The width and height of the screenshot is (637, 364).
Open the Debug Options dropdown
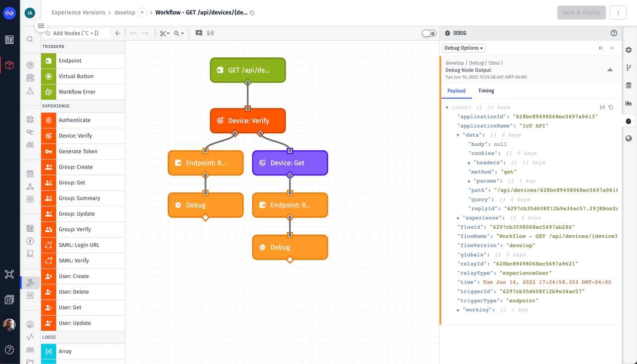pyautogui.click(x=464, y=48)
